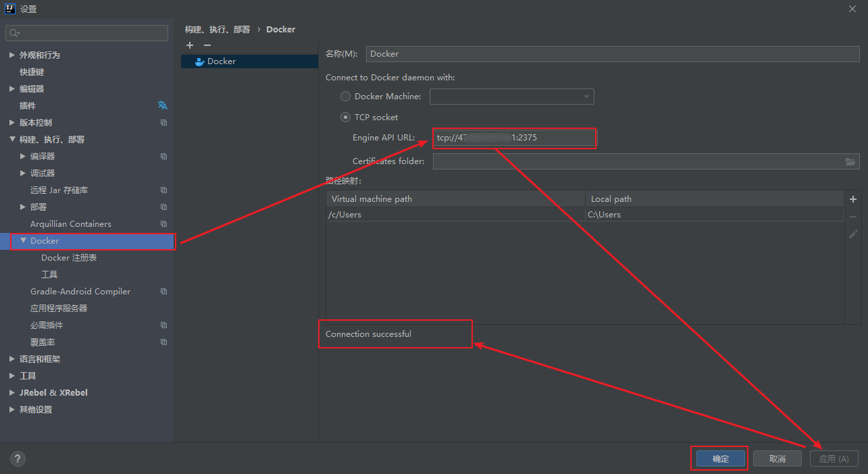Click the plus icon to add Docker configuration
Screen dimensions: 868x474
(x=190, y=45)
